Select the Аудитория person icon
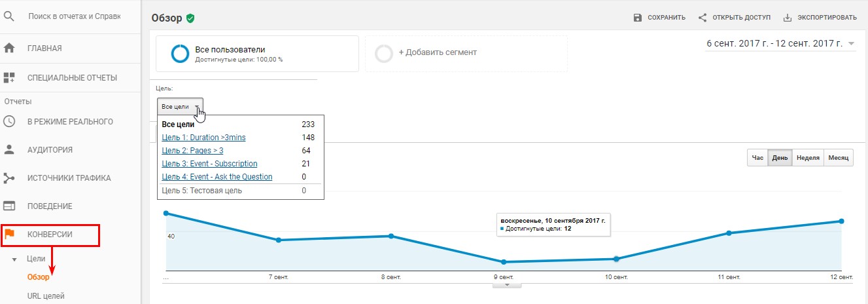The image size is (868, 304). point(9,149)
